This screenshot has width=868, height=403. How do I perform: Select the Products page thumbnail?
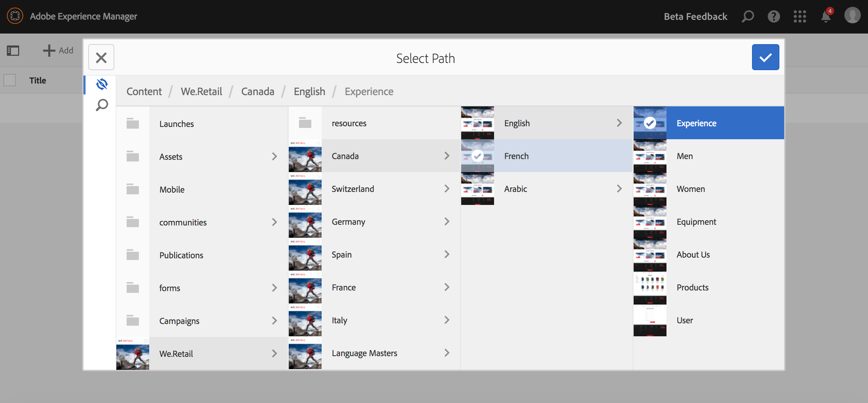[x=649, y=287]
